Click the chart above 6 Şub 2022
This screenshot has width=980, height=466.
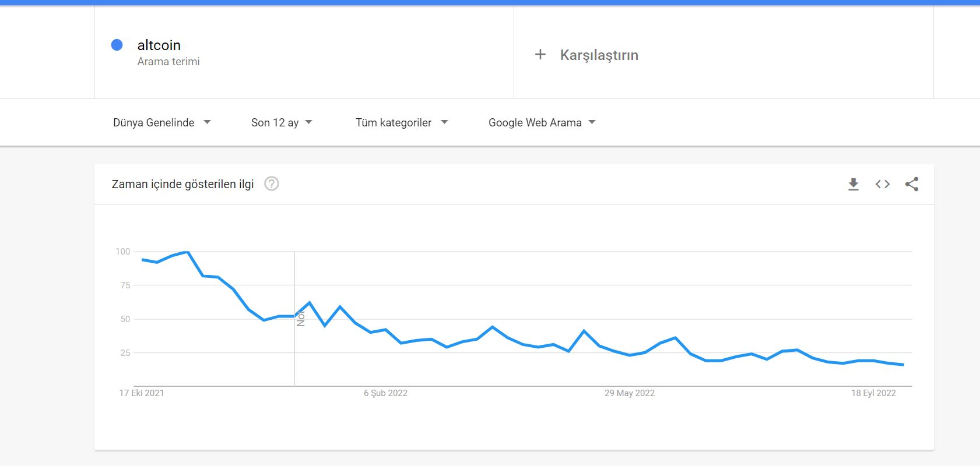[x=385, y=330]
